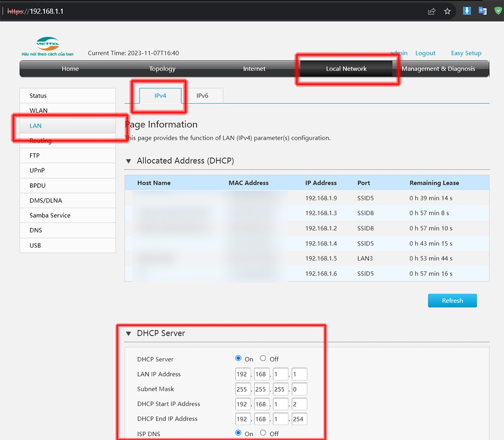Turn DHCP Server Off

click(x=264, y=359)
